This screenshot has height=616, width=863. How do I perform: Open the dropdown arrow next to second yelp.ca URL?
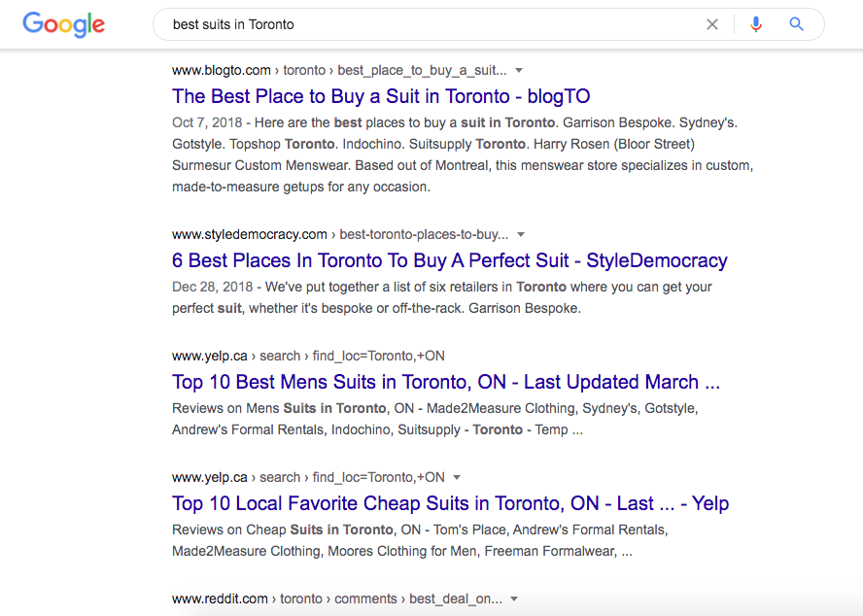click(456, 477)
